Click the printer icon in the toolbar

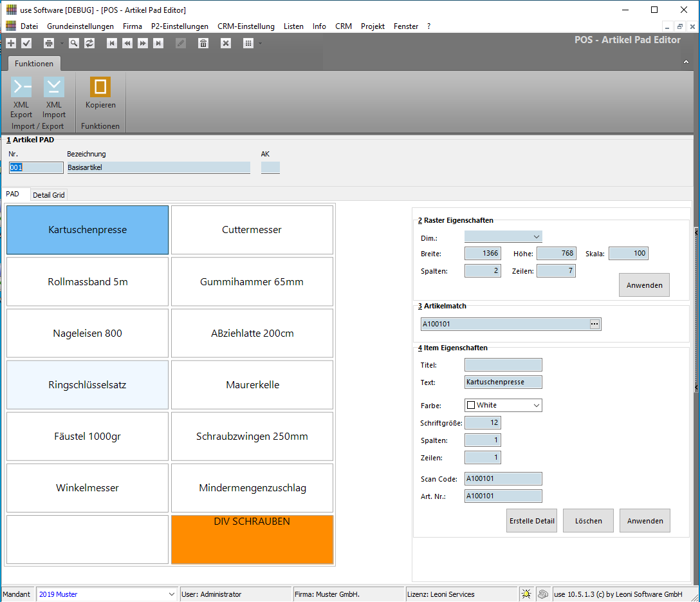(49, 43)
